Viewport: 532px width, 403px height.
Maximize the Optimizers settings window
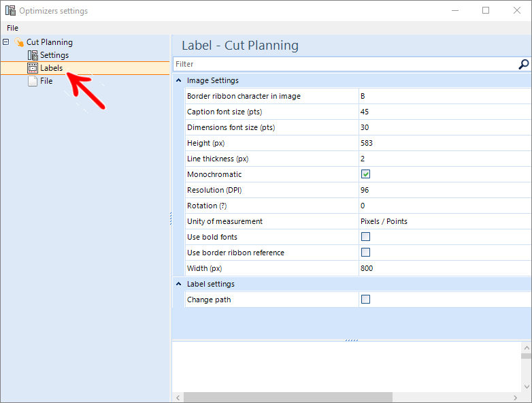pos(486,10)
